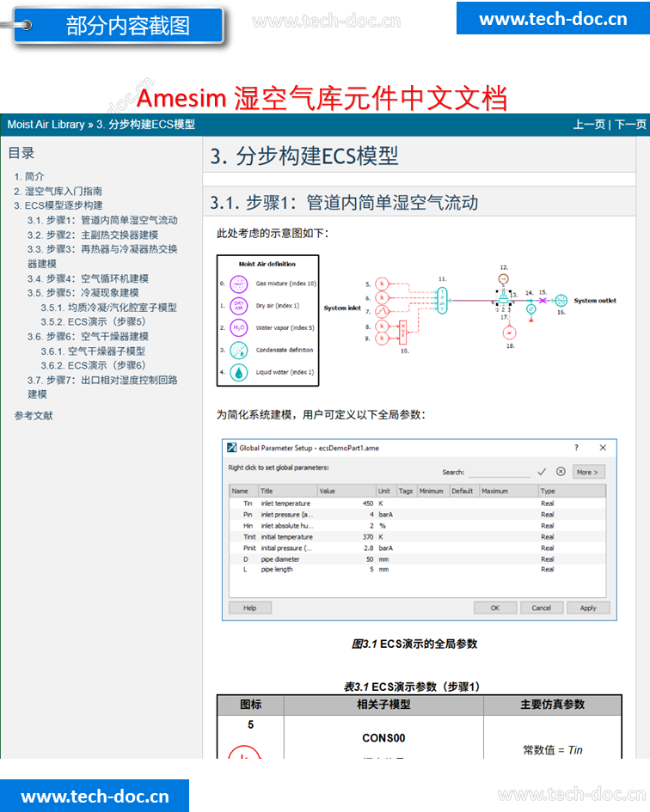Image resolution: width=650 pixels, height=812 pixels.
Task: Click the Help button in dialog
Action: point(250,608)
